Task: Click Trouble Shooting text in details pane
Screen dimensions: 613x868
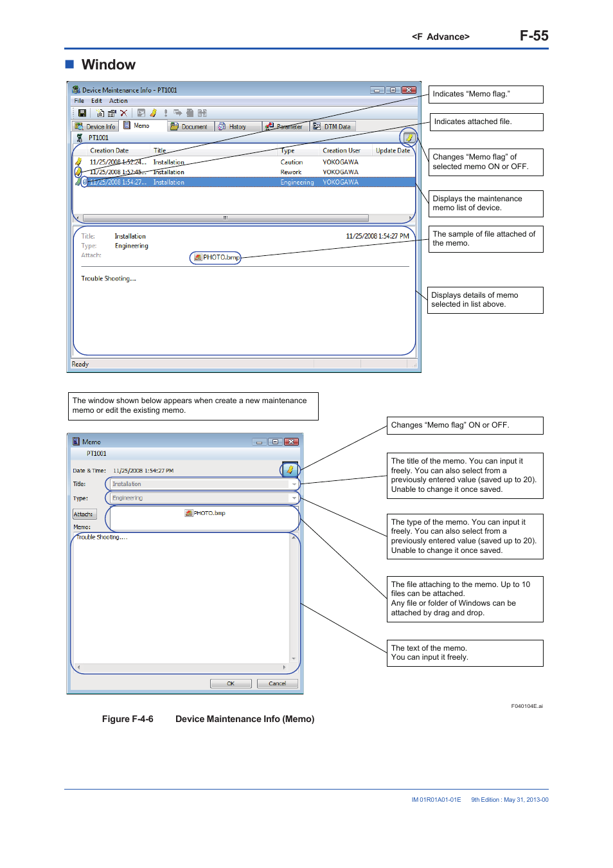Action: (x=109, y=278)
